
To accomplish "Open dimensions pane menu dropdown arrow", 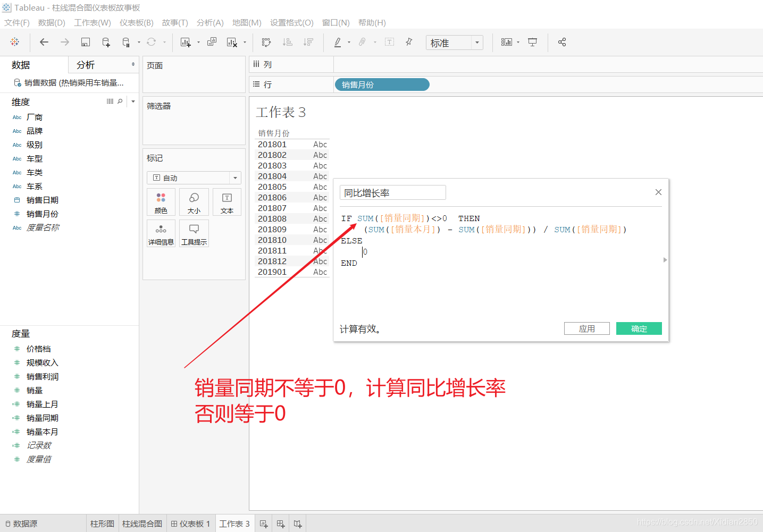I will (x=133, y=101).
